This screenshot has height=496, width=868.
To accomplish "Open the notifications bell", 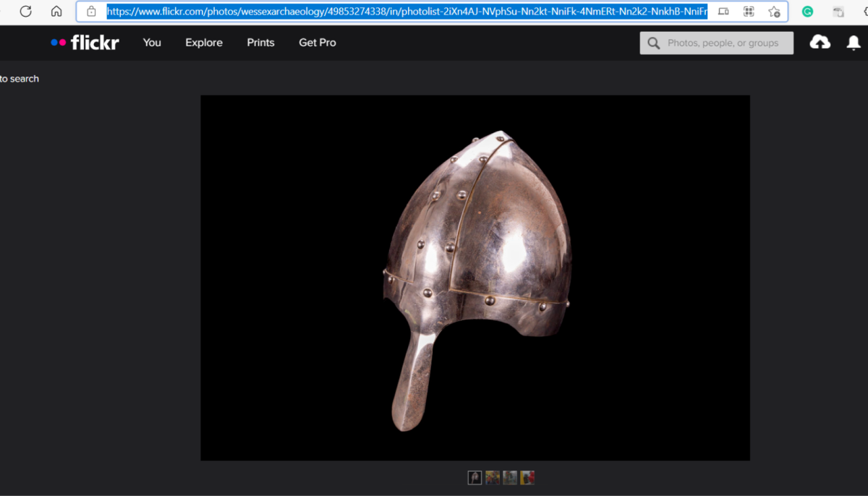I will [x=854, y=43].
